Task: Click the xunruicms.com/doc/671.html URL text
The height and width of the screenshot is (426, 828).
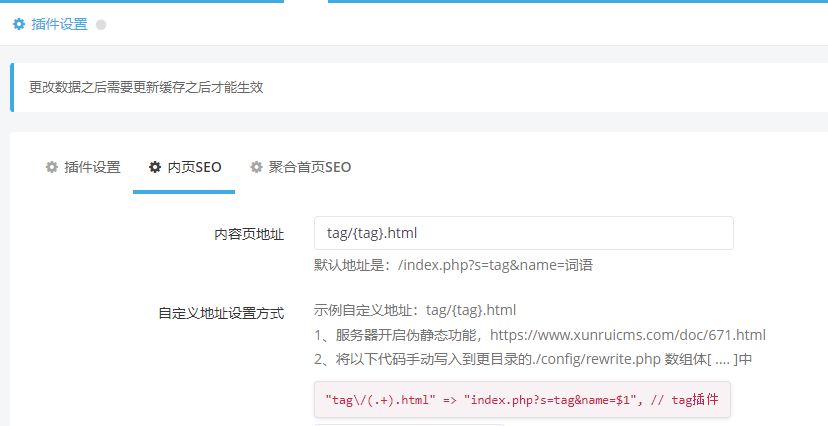Action: pyautogui.click(x=628, y=335)
